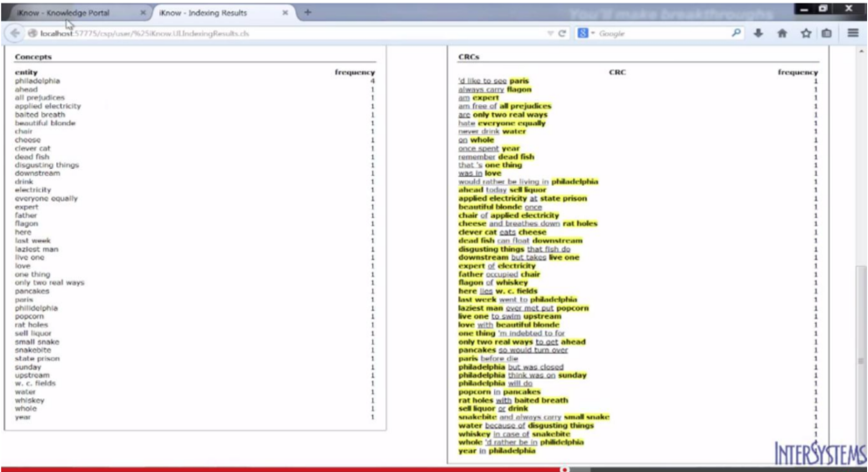Image resolution: width=868 pixels, height=472 pixels.
Task: Click CRC 'water because of disgusting things'
Action: click(x=526, y=426)
